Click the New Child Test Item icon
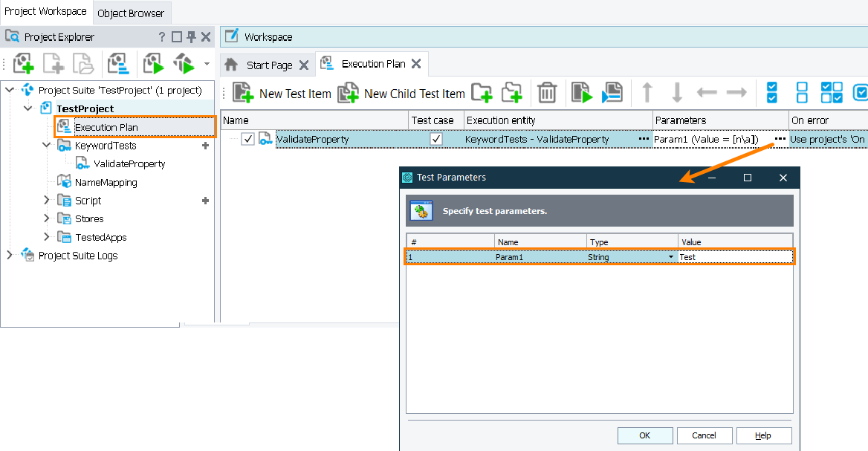 pos(349,93)
